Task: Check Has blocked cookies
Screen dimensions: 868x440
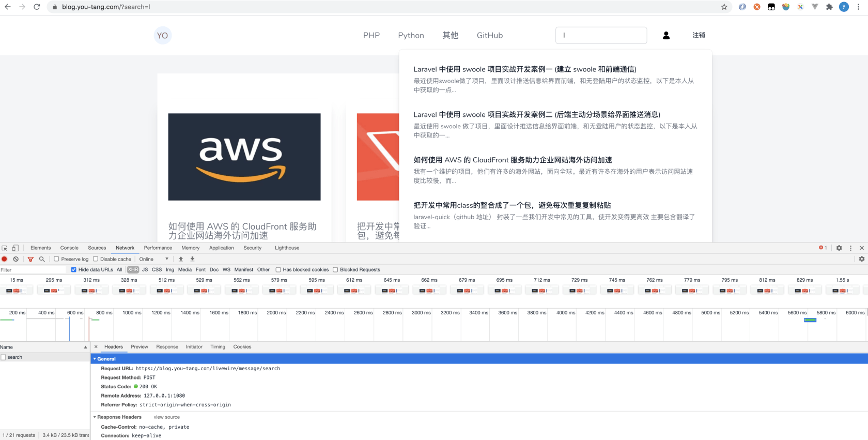Action: (x=278, y=269)
